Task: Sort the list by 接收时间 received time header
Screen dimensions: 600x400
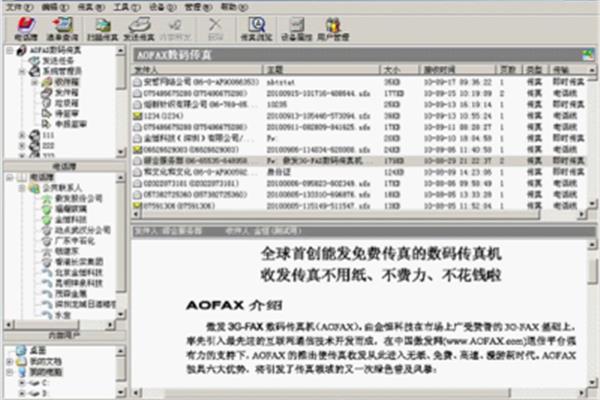Action: (458, 70)
